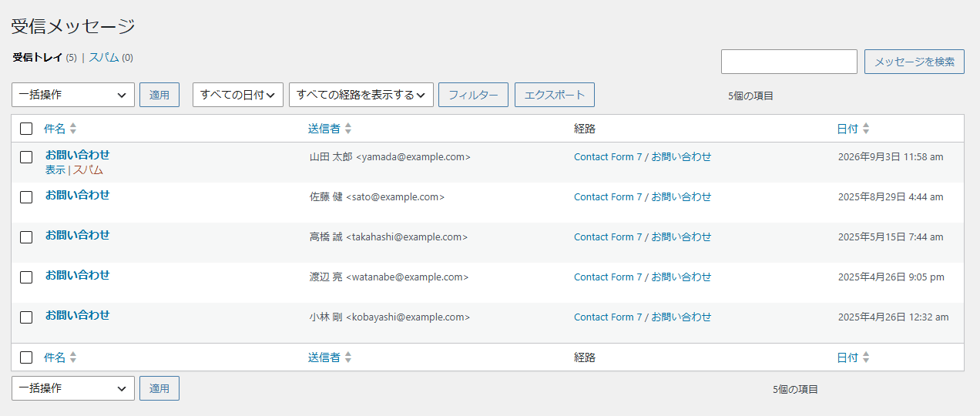Click sender 山田 太郎 <yamada@example.com>

(x=390, y=156)
